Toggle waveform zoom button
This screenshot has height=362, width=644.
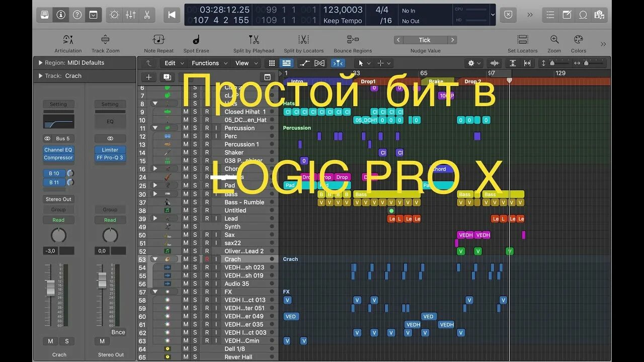[495, 63]
